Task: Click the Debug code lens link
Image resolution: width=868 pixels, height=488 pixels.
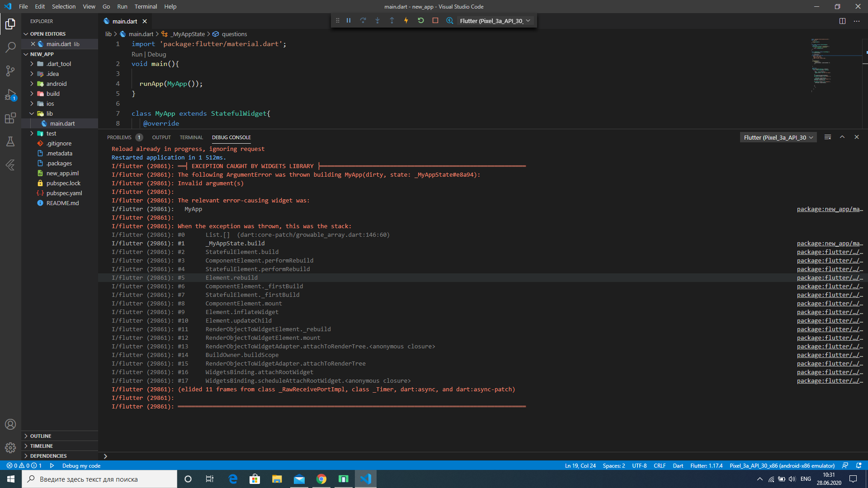Action: pos(157,54)
